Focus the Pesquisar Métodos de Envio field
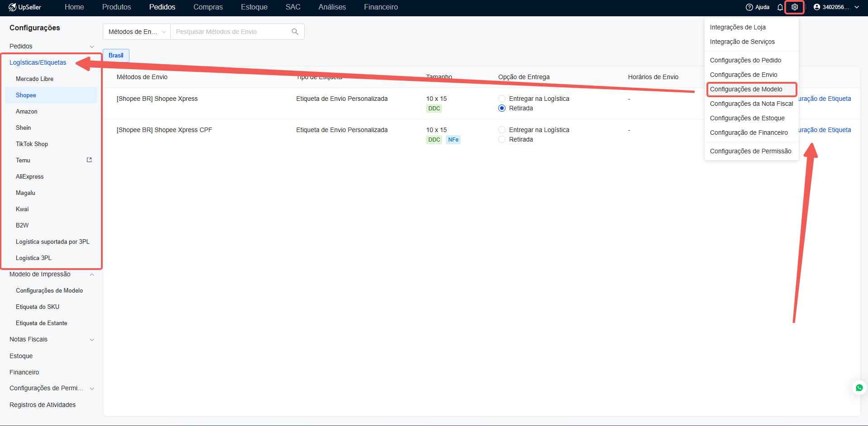 pos(231,32)
